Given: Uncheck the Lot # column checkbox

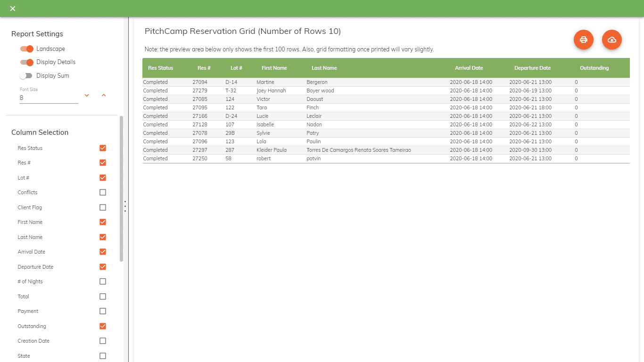Looking at the screenshot, I should coord(103,178).
